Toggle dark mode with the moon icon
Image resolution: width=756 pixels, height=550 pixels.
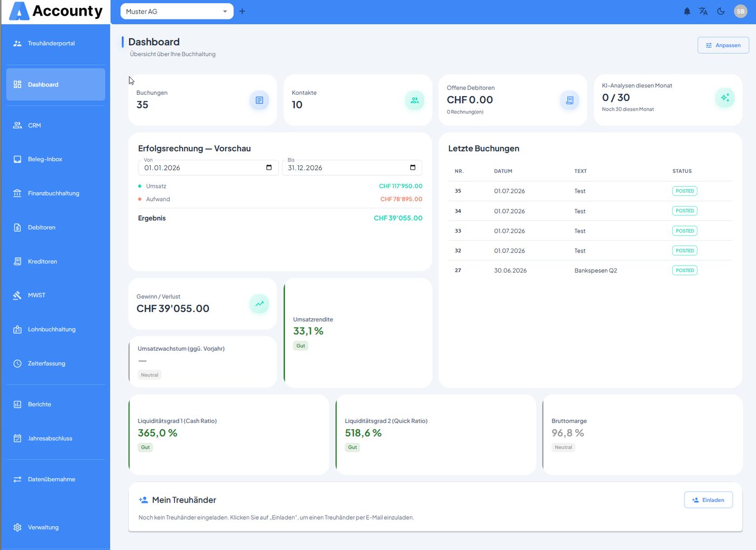tap(721, 11)
